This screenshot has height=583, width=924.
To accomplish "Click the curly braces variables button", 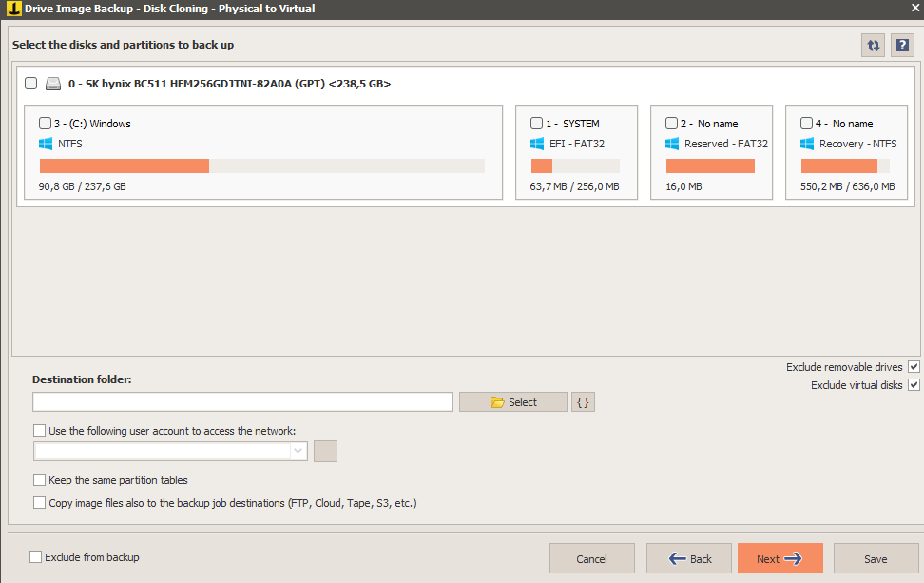I will tap(583, 402).
